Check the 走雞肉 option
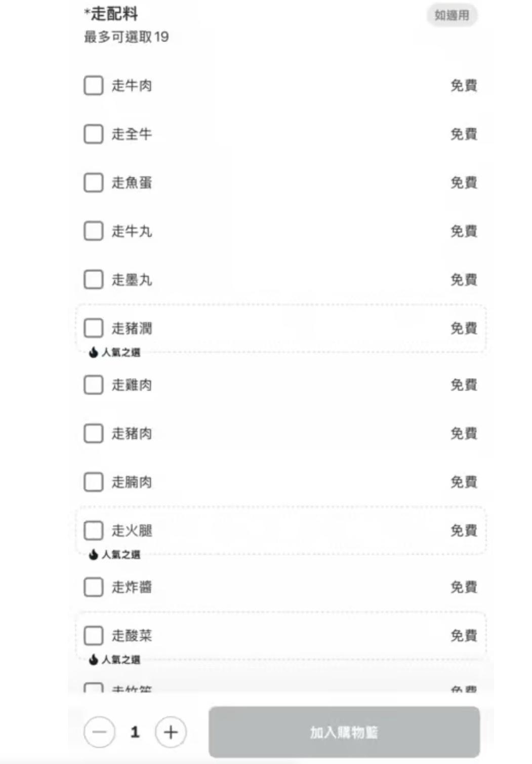The width and height of the screenshot is (532, 764). pyautogui.click(x=93, y=385)
